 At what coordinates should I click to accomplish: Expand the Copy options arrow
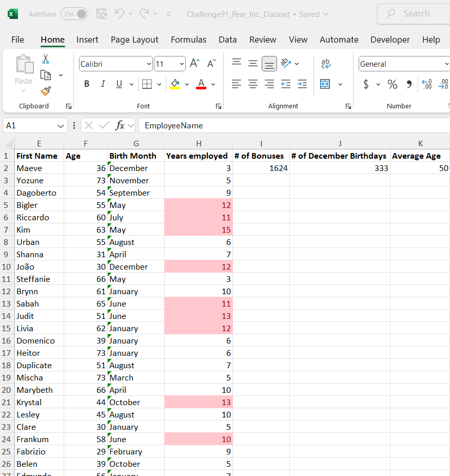[61, 75]
